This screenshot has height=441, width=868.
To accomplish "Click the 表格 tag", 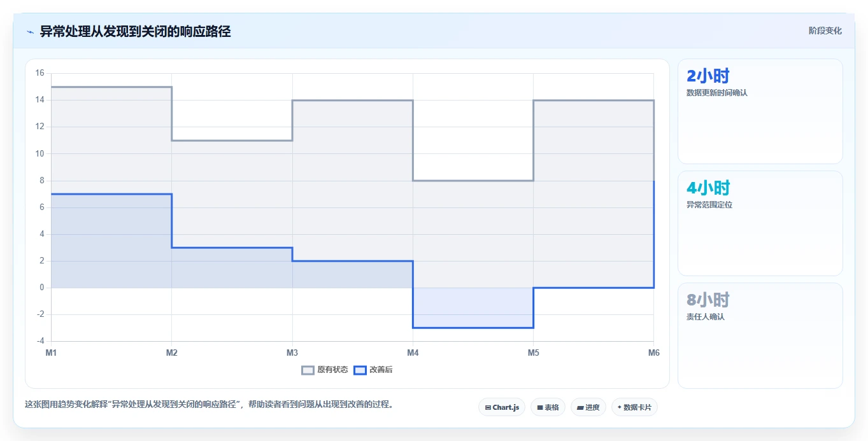I will [548, 407].
